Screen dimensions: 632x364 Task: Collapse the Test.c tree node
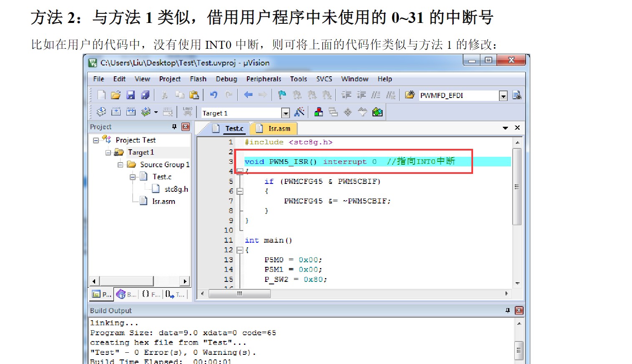pos(133,177)
